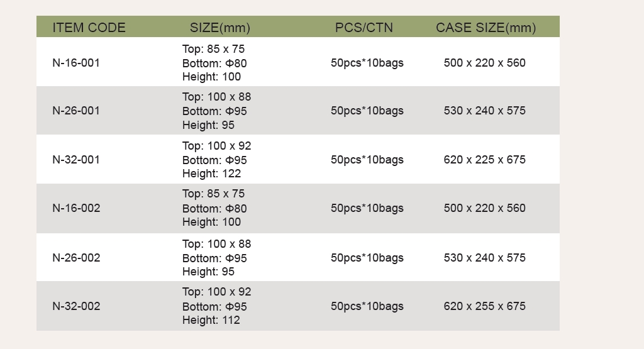Click the N-26-001 row case size 530 x 240 x 575

pyautogui.click(x=484, y=111)
